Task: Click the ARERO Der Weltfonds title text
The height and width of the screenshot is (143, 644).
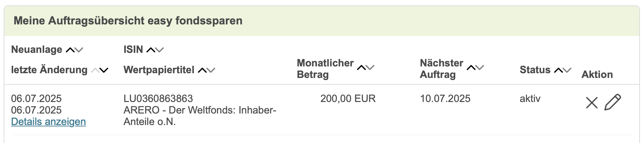Action: click(x=200, y=110)
